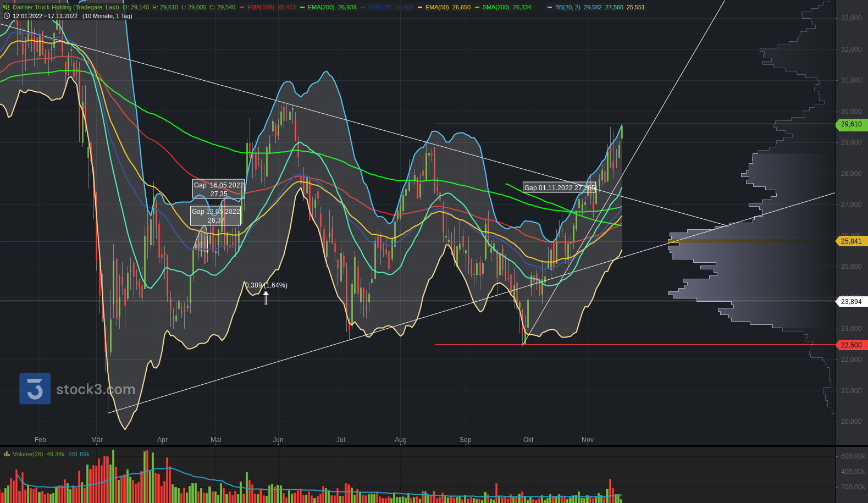The width and height of the screenshot is (868, 503).
Task: Click the Gap 16.05.2022 annotation label
Action: point(218,189)
